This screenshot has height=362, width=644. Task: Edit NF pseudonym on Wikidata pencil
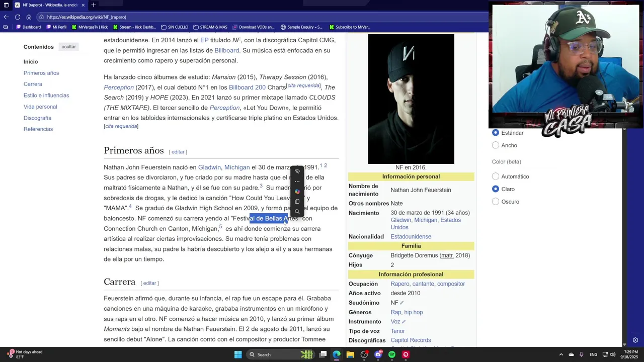pos(401,303)
